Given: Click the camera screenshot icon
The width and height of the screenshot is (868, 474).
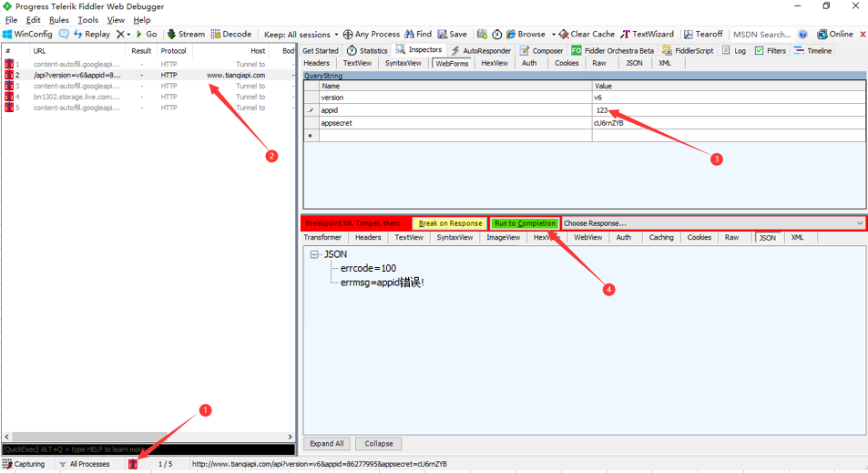Looking at the screenshot, I should 482,35.
